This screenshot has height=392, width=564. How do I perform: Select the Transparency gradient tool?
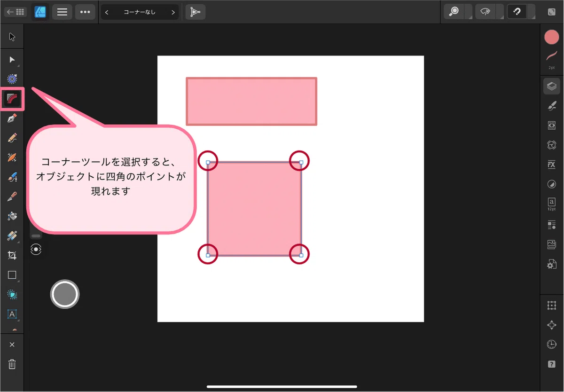pyautogui.click(x=12, y=236)
